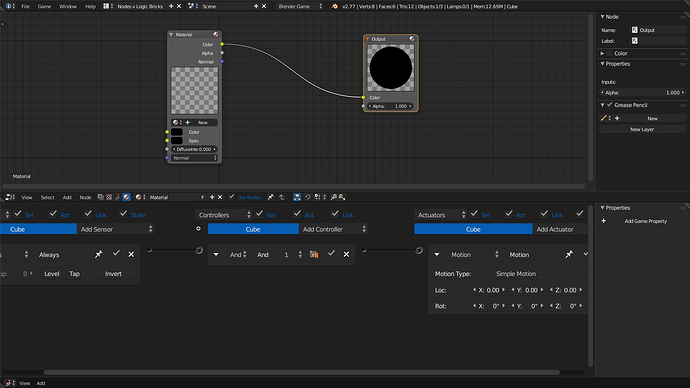Delete the Nodes v Logic Bricks layout
Screen dimensions: 690x388
179,6
